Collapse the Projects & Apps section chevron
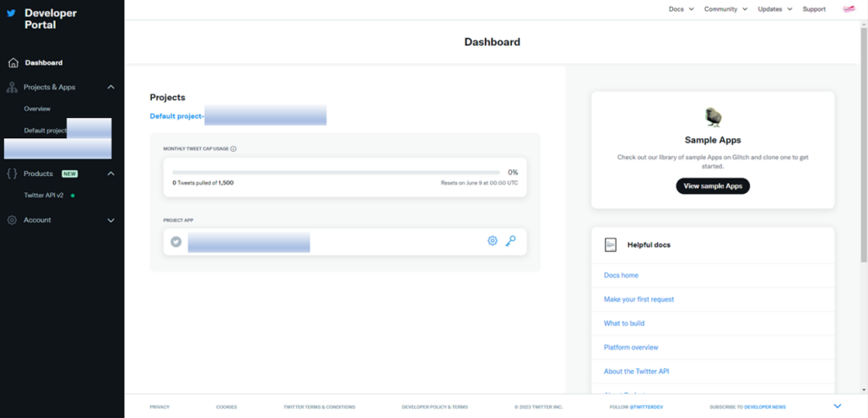This screenshot has width=868, height=418. pos(111,88)
